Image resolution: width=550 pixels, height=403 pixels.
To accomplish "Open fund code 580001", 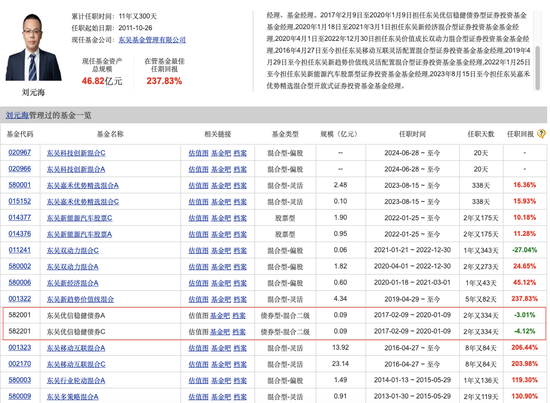I will [x=20, y=185].
